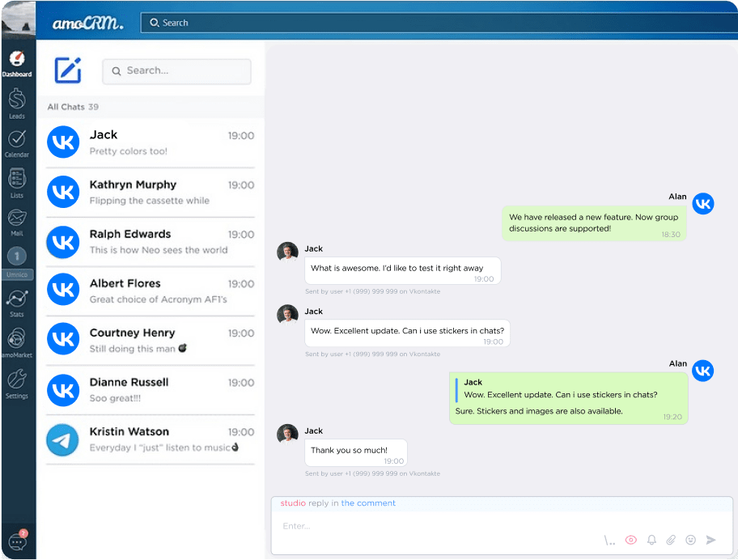Image resolution: width=738 pixels, height=560 pixels.
Task: Toggle the pink eye visibility icon
Action: [631, 540]
